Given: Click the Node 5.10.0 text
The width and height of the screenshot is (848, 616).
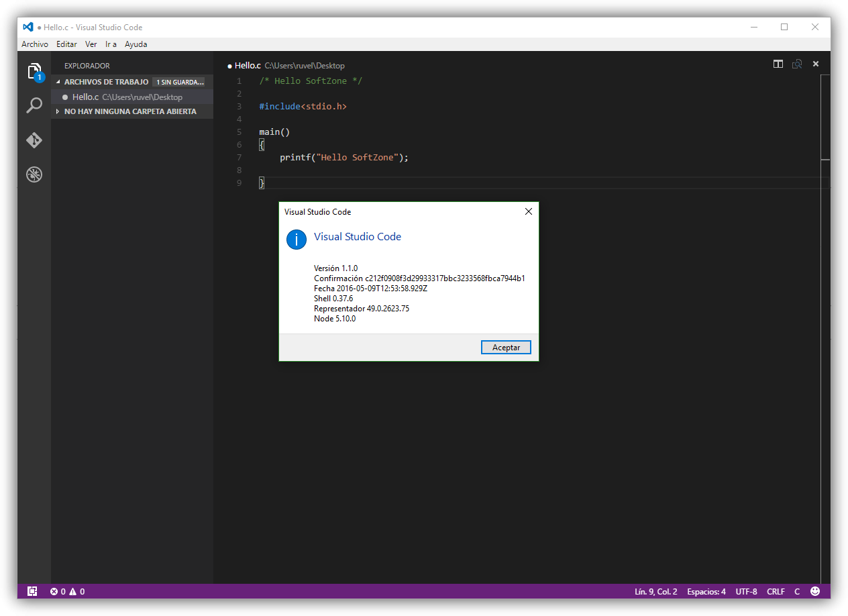Looking at the screenshot, I should click(334, 318).
